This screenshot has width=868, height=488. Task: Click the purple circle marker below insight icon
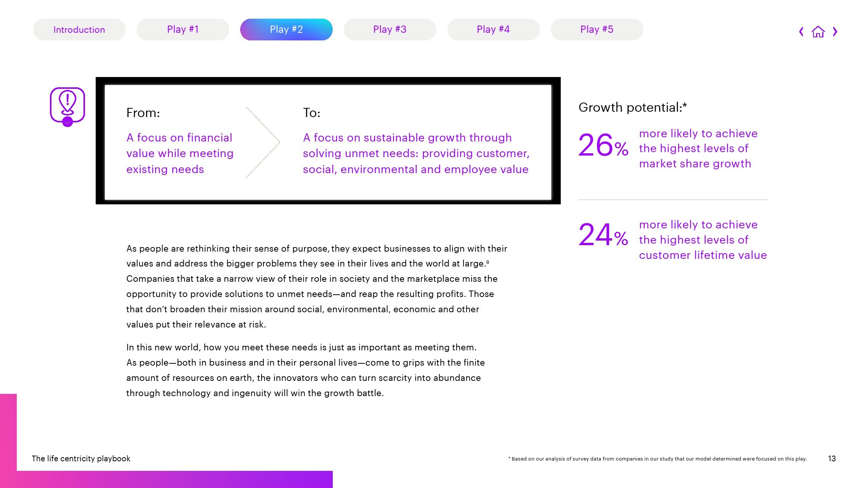(67, 123)
